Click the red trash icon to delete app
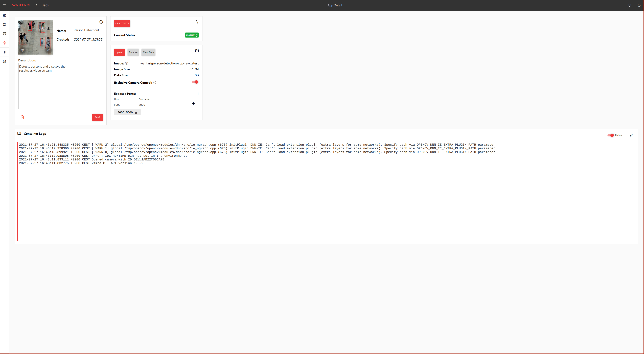 tap(22, 117)
